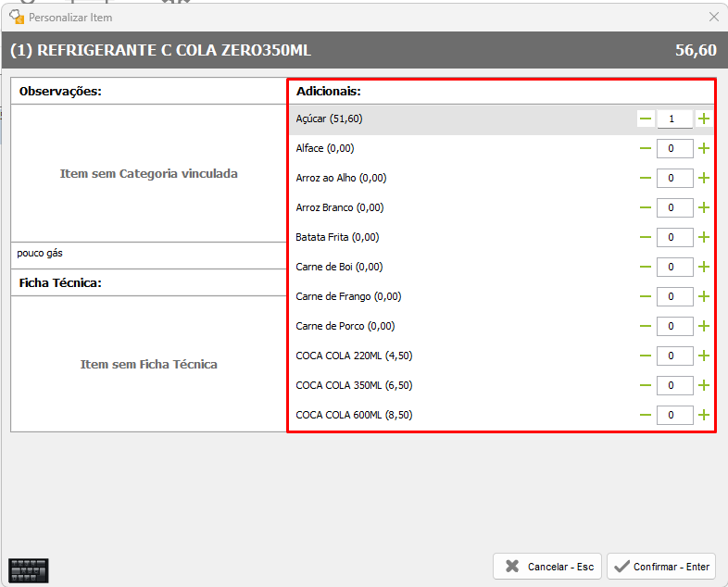Click the 'pouco gás' observation text field
The width and height of the screenshot is (728, 587).
tap(148, 254)
